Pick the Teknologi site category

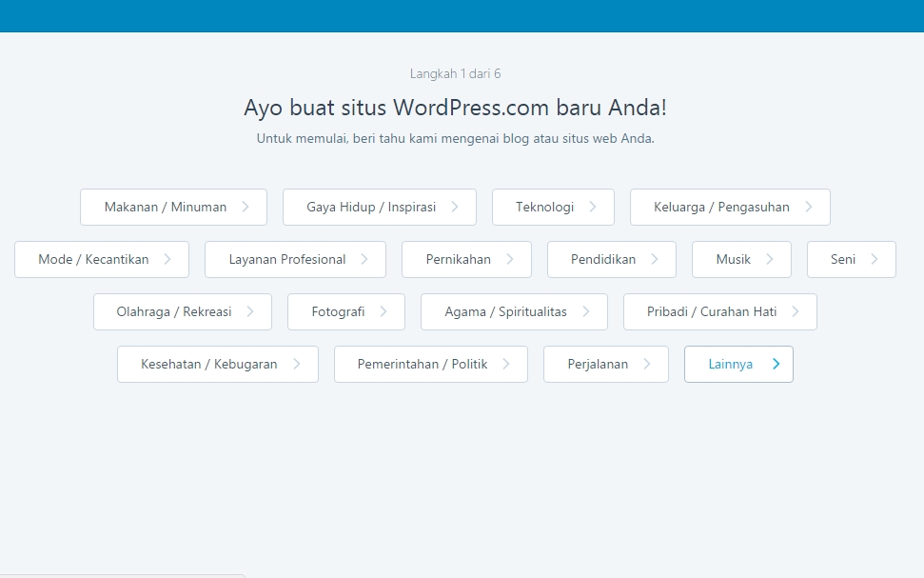[x=553, y=207]
